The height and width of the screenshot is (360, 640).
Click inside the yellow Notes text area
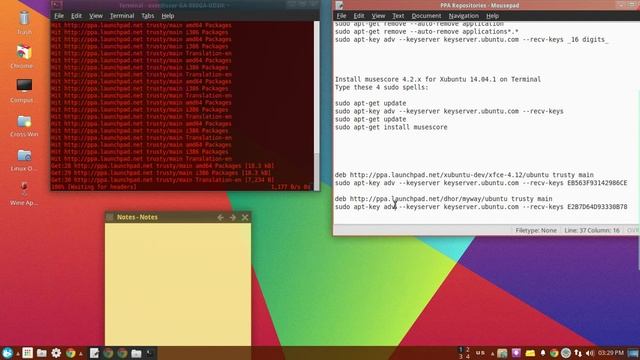[178, 284]
